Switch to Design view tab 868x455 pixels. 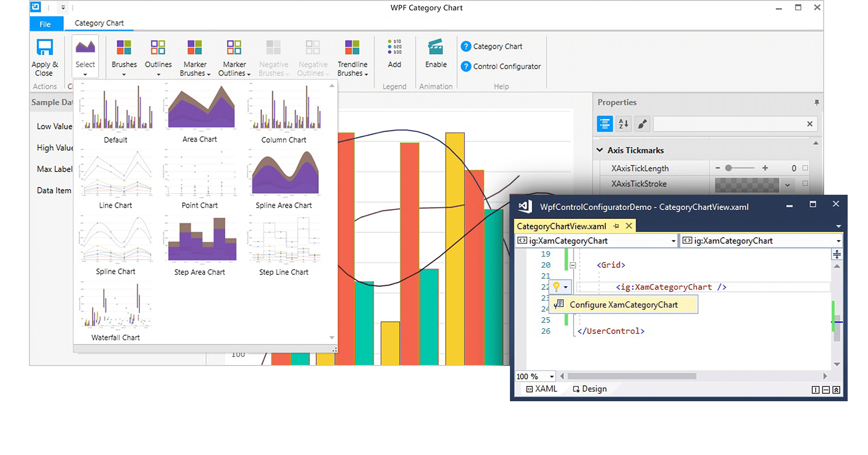point(590,389)
